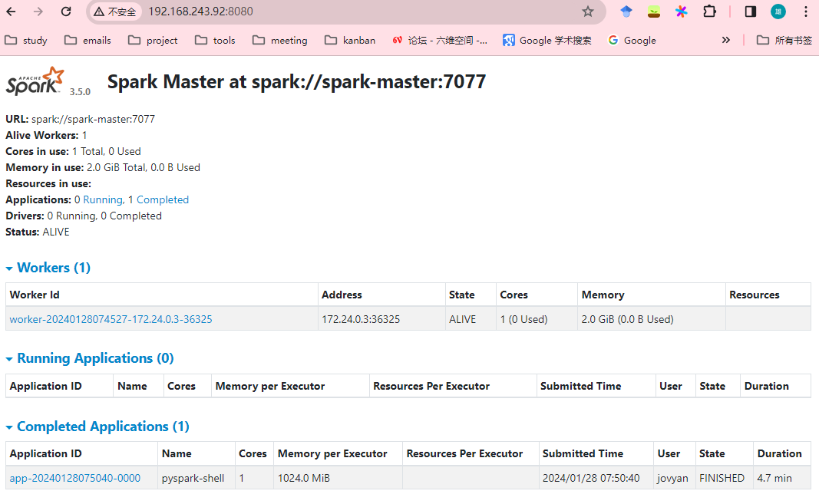Open the Google bookmark
Viewport: 819px width, 504px height.
coord(632,40)
